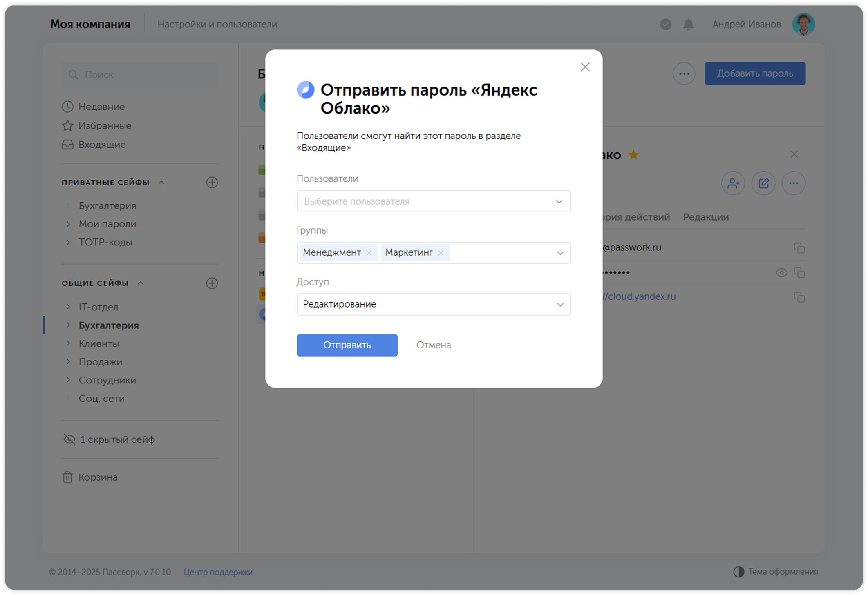Open the vault more-options button
868x595 pixels.
click(x=684, y=74)
